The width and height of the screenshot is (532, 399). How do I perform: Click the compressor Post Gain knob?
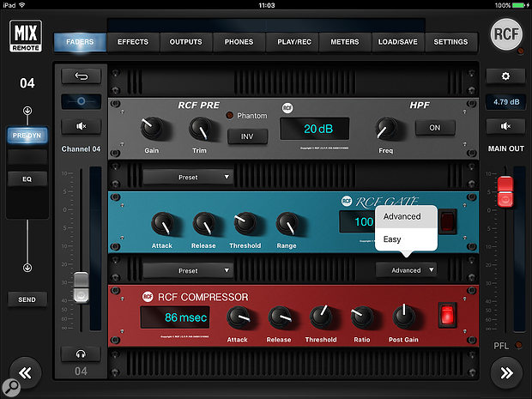404,316
